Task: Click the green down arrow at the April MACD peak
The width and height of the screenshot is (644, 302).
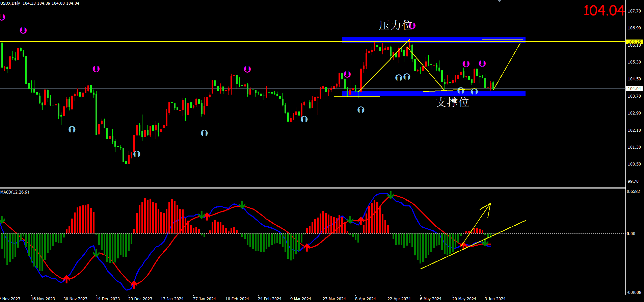Action: (x=391, y=195)
